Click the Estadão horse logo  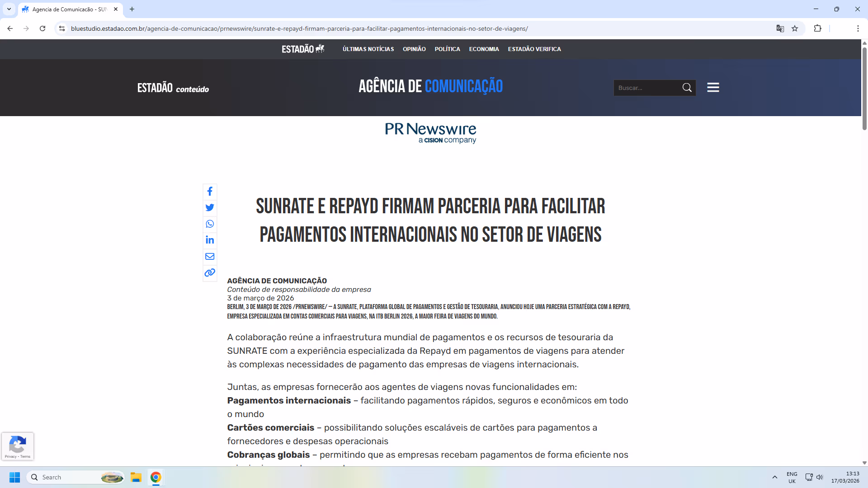coord(303,49)
